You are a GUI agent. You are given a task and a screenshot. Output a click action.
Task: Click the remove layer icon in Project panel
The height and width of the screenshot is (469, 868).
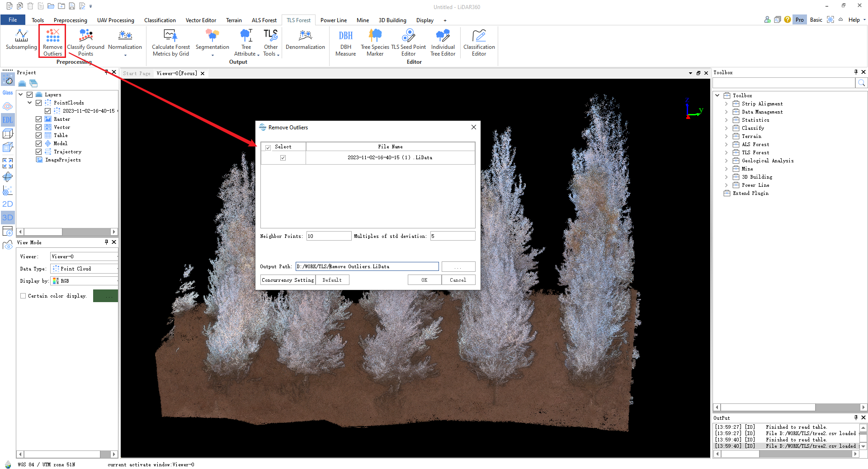[33, 83]
